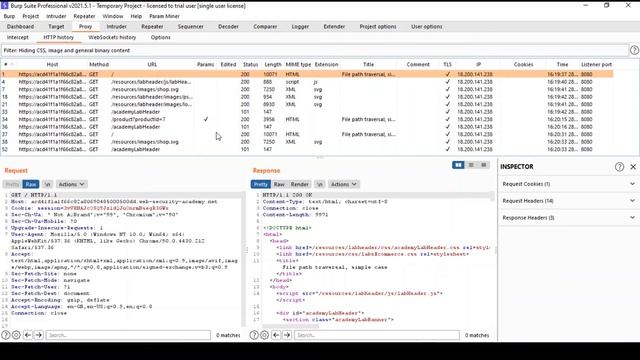Open the Project menu
Image resolution: width=640 pixels, height=360 pixels.
(x=31, y=16)
